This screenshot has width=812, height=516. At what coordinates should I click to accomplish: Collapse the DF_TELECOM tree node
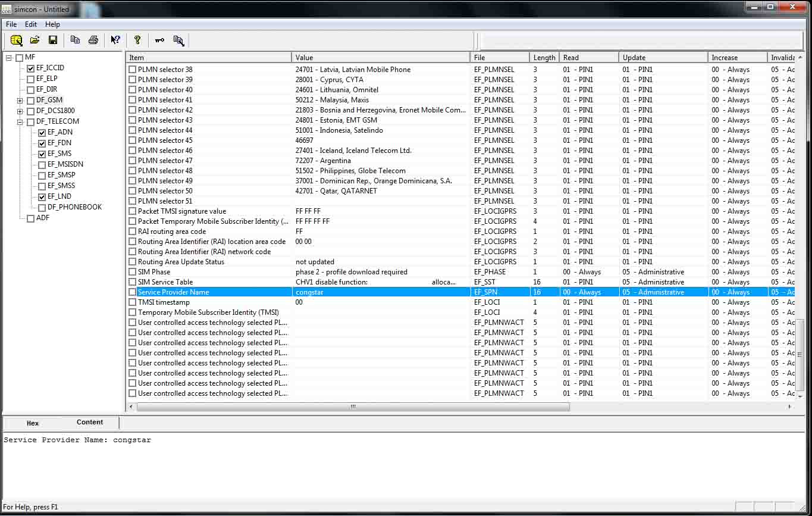tap(20, 122)
